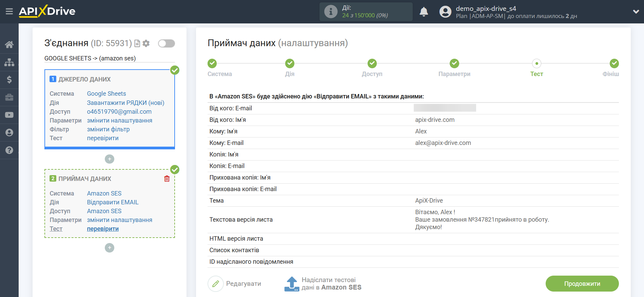Click the notifications bell icon
The image size is (644, 297).
(x=424, y=12)
